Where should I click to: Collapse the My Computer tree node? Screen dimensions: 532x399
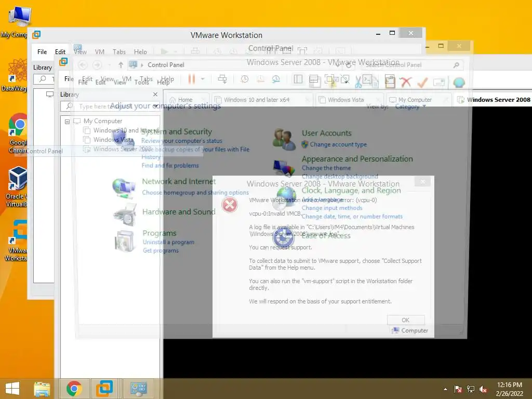67,122
